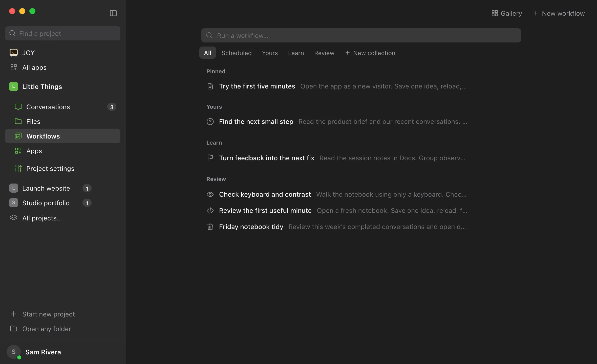597x364 pixels.
Task: Focus the Run a workflow search field
Action: pyautogui.click(x=361, y=35)
